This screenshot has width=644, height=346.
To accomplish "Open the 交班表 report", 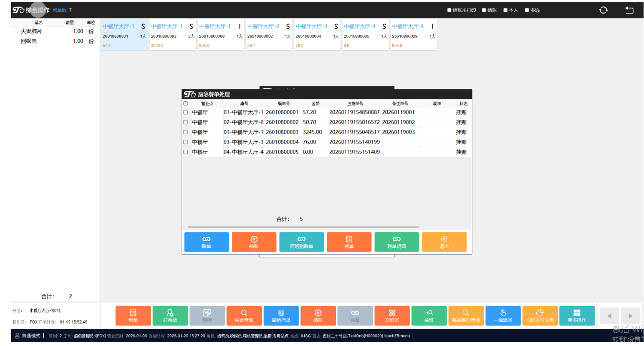I will tap(392, 316).
